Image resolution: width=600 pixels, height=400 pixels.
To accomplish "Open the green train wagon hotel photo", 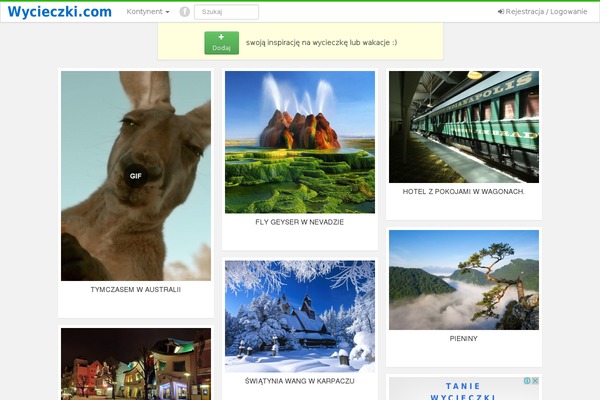I will pyautogui.click(x=464, y=127).
